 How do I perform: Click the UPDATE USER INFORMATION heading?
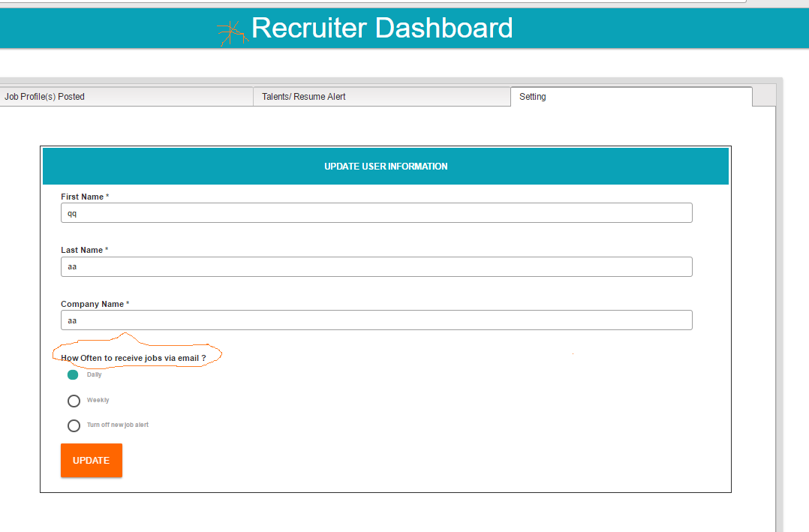click(x=386, y=167)
